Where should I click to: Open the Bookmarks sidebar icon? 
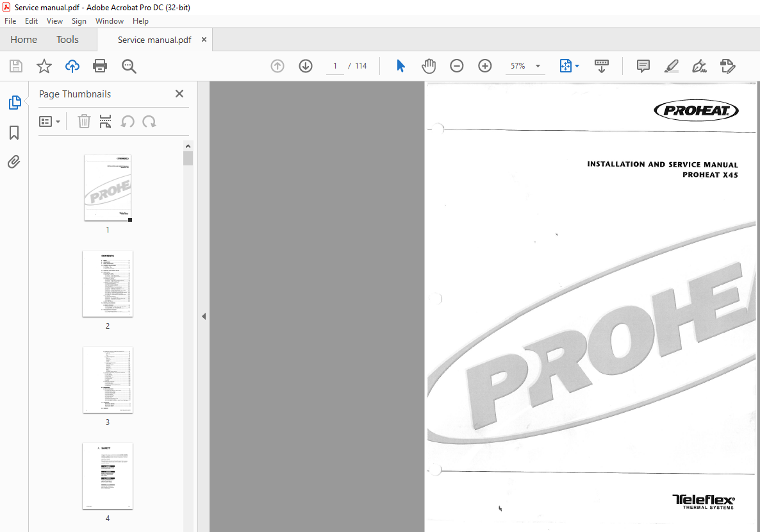coord(14,133)
